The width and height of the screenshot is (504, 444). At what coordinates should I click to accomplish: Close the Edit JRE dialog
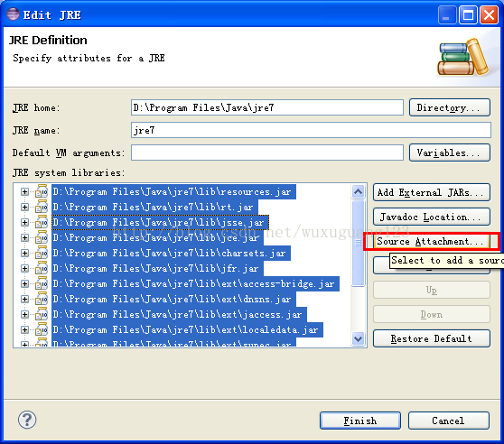(489, 15)
